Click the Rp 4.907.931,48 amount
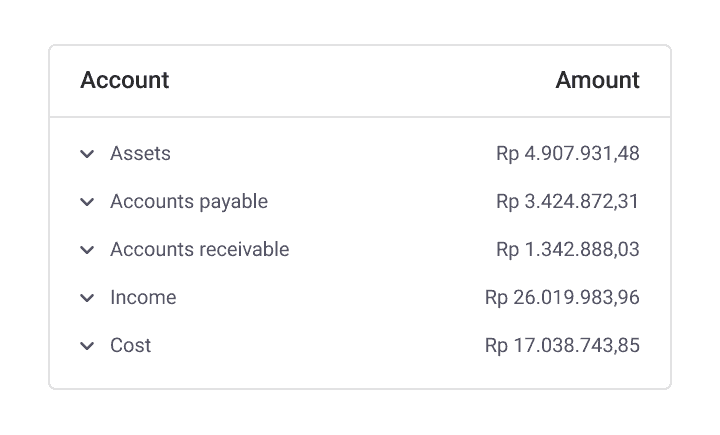Viewport: 720px width, 435px height. (568, 153)
